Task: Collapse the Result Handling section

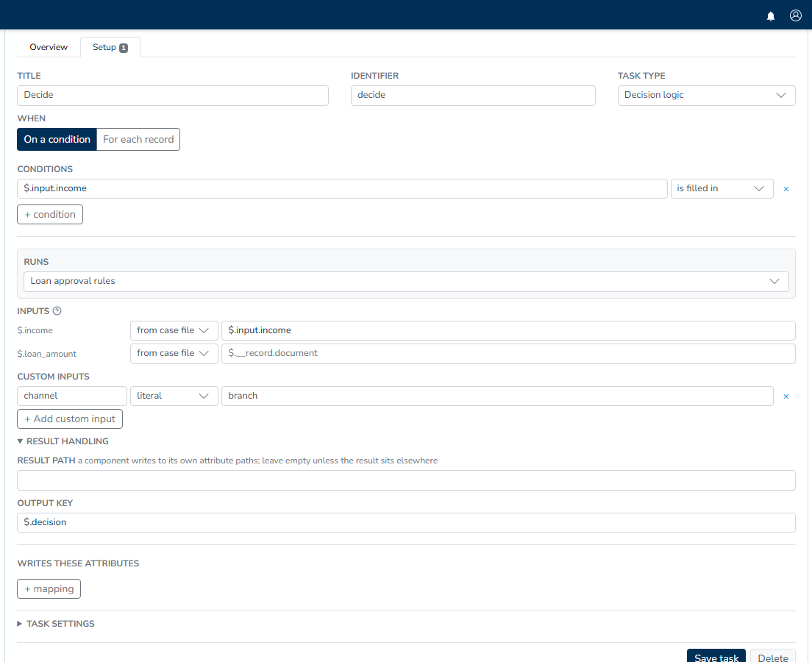Action: coord(63,441)
